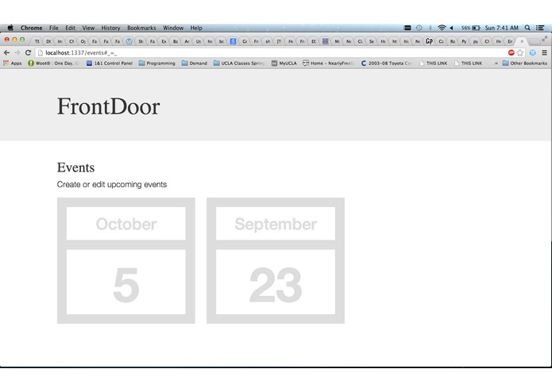Click the red Adblock stop-sign icon
Image resolution: width=552 pixels, height=392 pixels.
pyautogui.click(x=511, y=52)
